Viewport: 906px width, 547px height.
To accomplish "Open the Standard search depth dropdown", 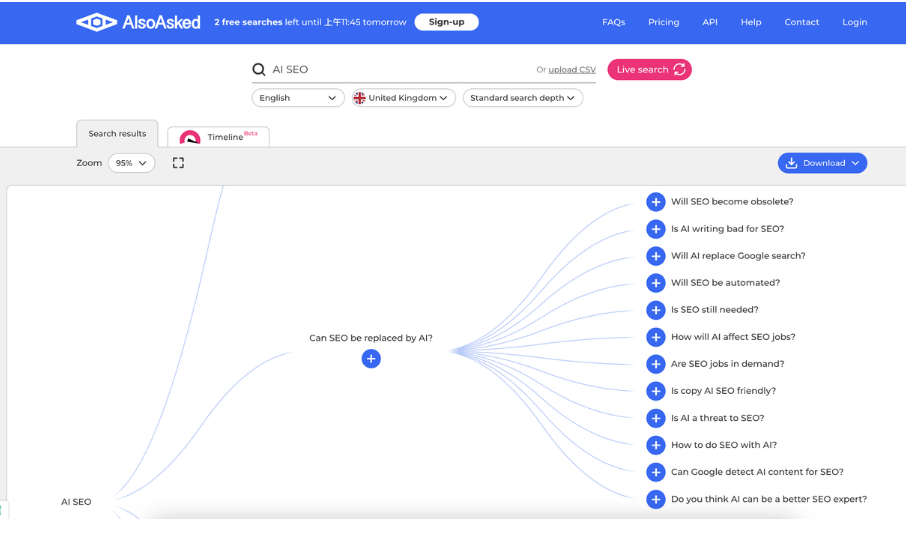I will tap(522, 98).
